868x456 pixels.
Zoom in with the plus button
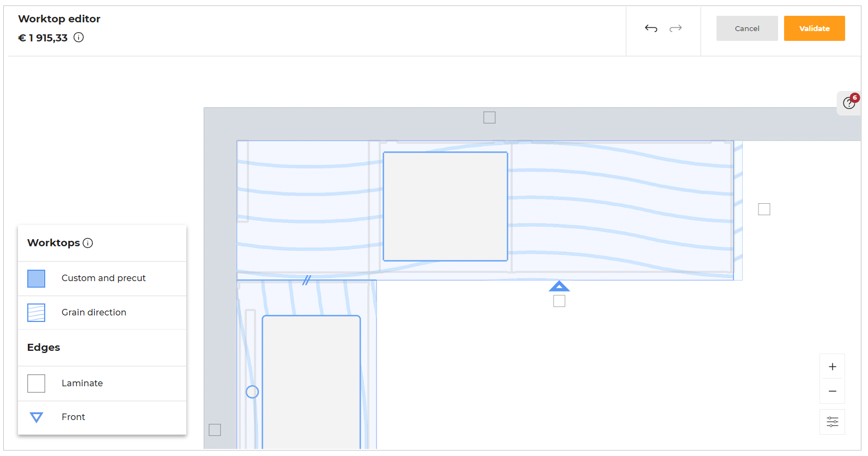[x=832, y=367]
